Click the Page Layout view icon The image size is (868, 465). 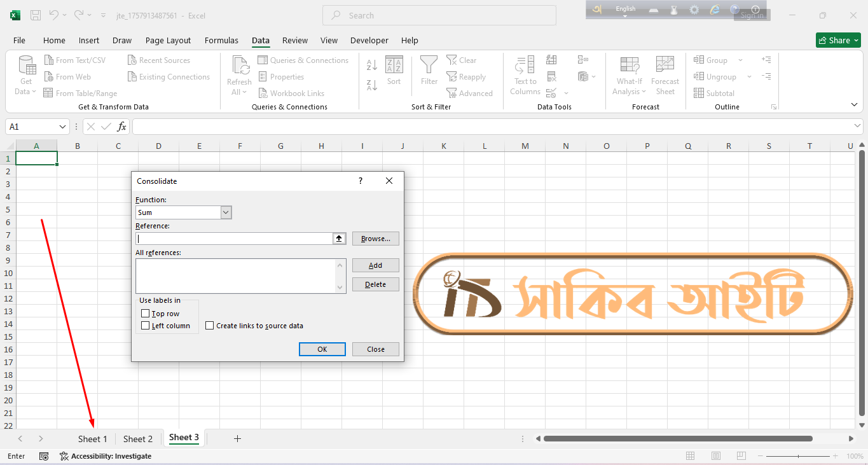click(x=715, y=456)
